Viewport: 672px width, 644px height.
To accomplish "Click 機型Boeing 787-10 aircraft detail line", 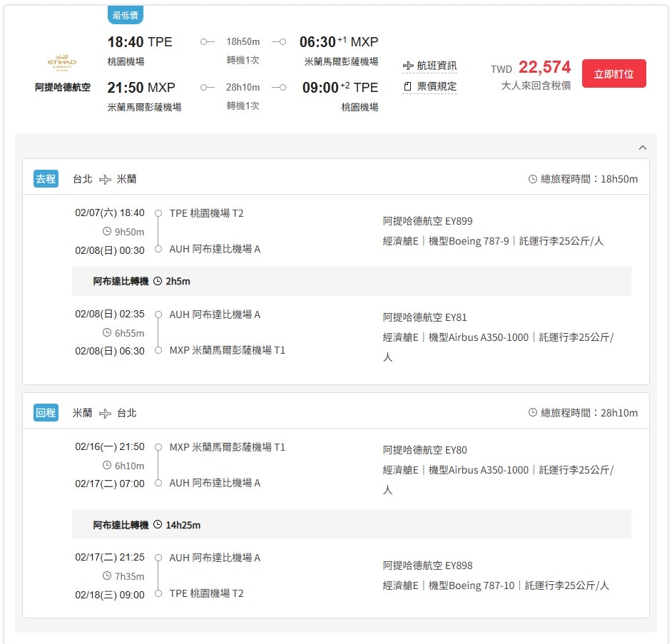I will click(496, 586).
